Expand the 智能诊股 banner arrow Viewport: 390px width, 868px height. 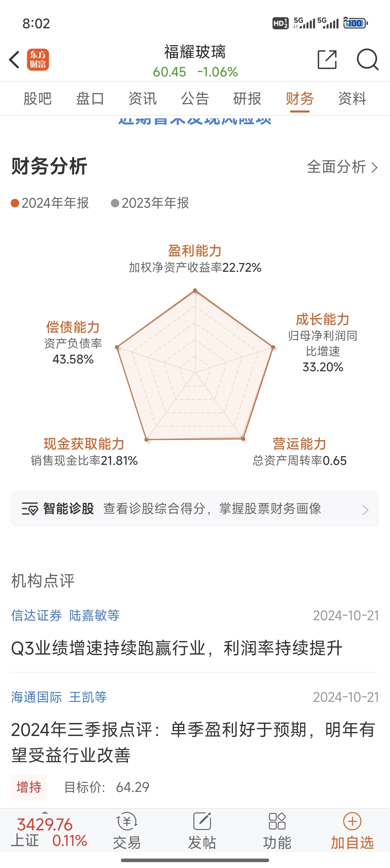click(x=365, y=509)
